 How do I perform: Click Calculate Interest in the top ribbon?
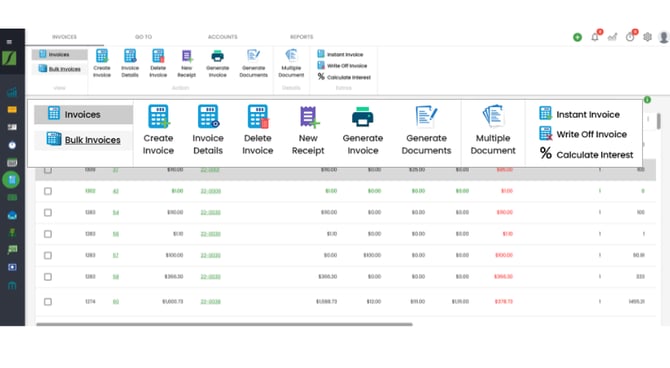point(344,77)
